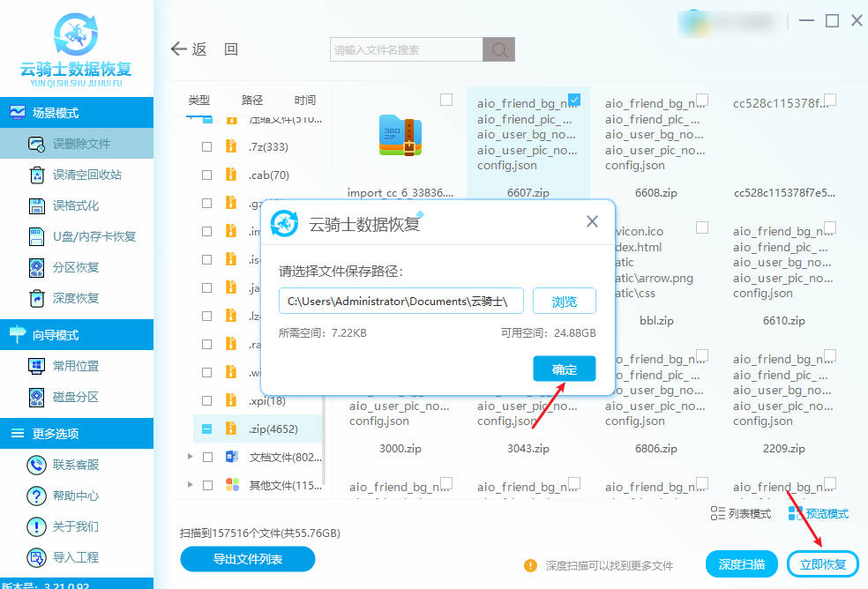Click the save path input field
Image resolution: width=868 pixels, height=589 pixels.
point(400,302)
